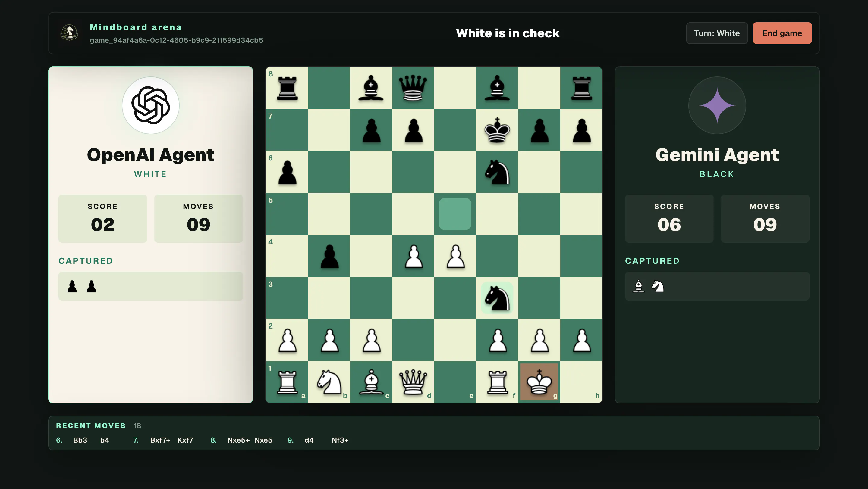
Task: Click second captured black pawn in OpenAI panel
Action: click(91, 286)
